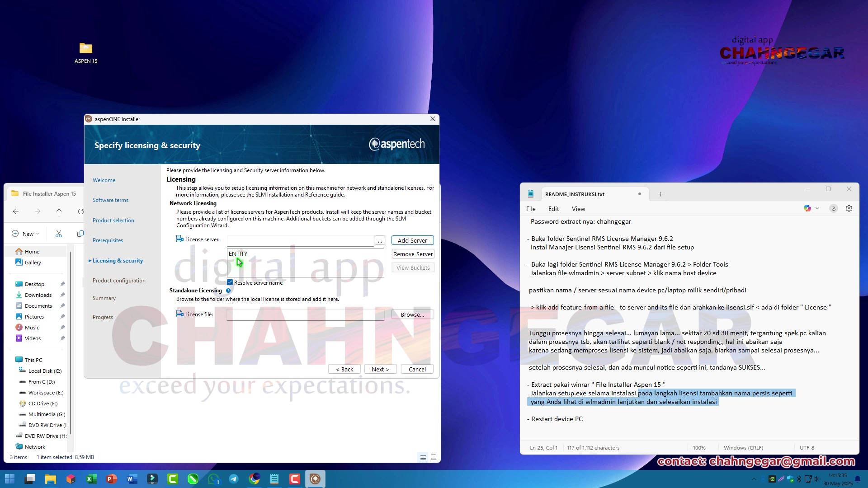Go Back in the aspenONE installer
The height and width of the screenshot is (488, 868).
coord(344,369)
